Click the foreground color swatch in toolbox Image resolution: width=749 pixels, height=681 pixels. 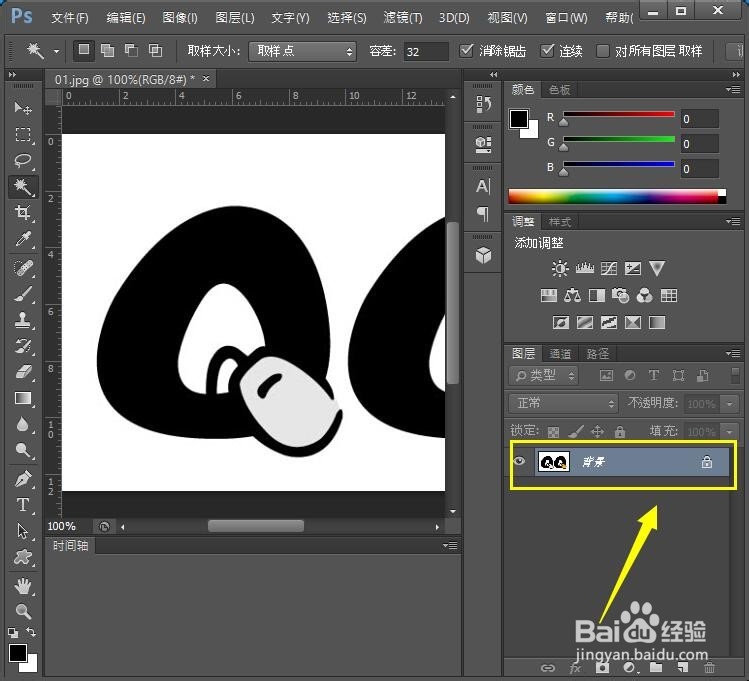(18, 652)
